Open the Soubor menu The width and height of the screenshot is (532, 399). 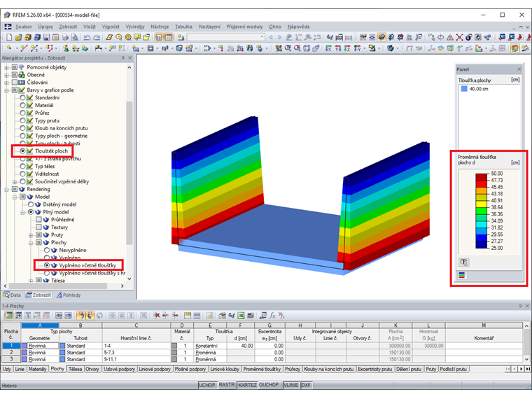point(23,27)
